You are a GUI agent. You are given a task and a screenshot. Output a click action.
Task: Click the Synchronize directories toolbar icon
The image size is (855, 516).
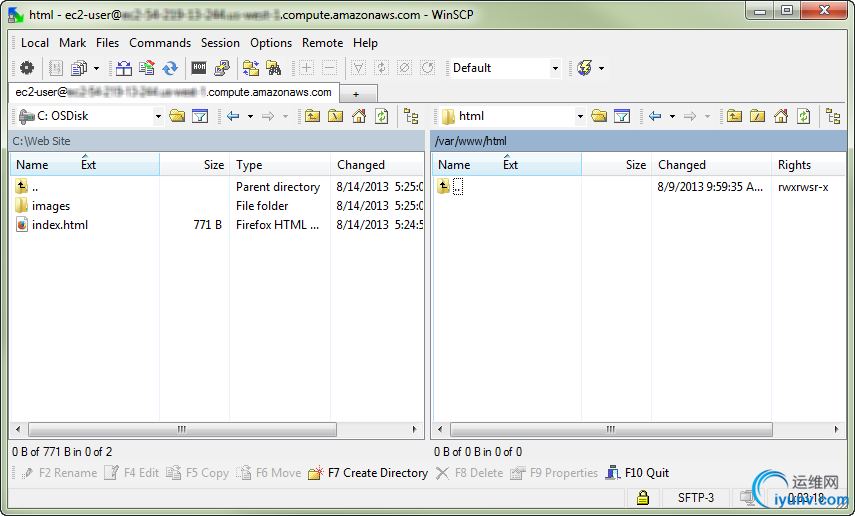point(147,68)
